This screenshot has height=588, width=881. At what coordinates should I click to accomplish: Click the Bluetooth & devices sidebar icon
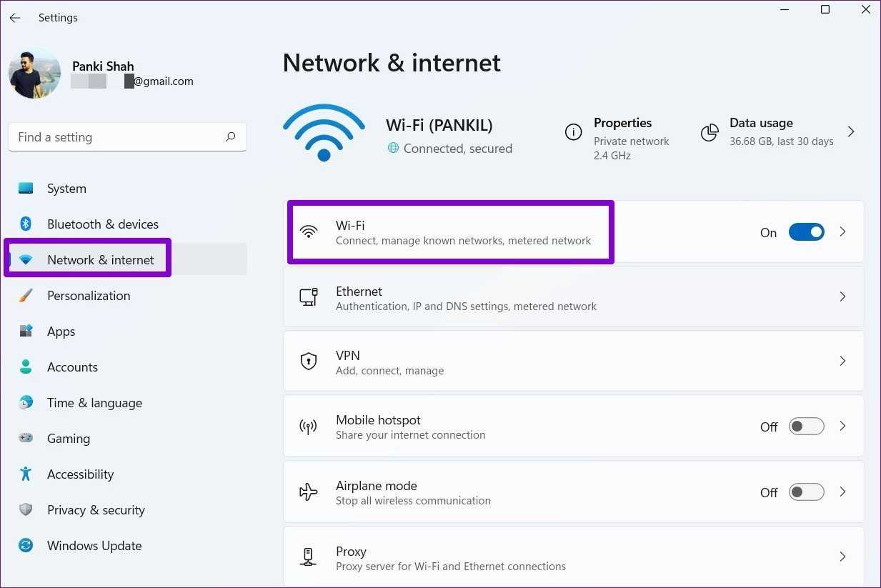26,224
